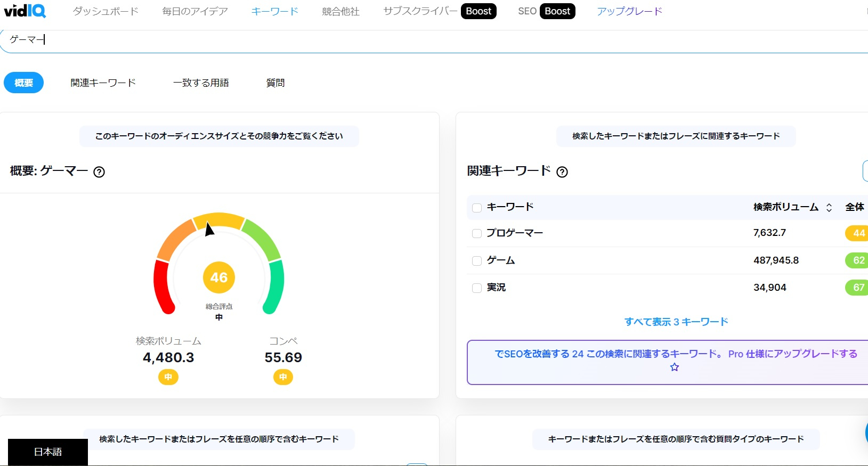868x466 pixels.
Task: Click the star icon in upgrade banner
Action: pos(675,367)
